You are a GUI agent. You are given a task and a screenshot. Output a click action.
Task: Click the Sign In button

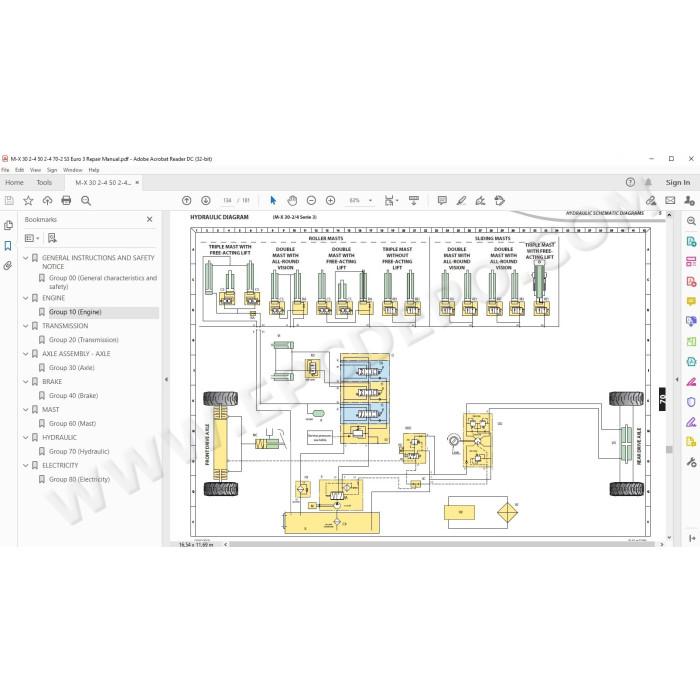pyautogui.click(x=678, y=183)
